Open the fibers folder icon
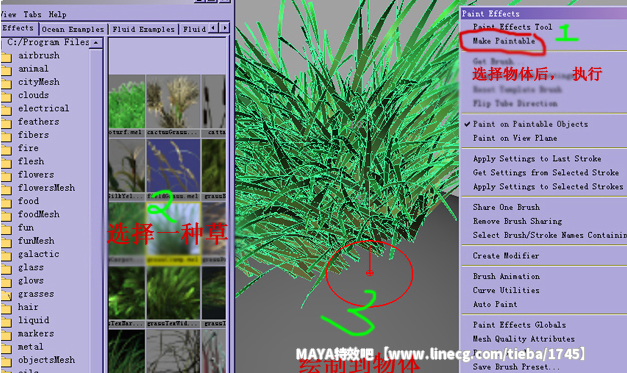Image resolution: width=627 pixels, height=373 pixels. [6, 136]
